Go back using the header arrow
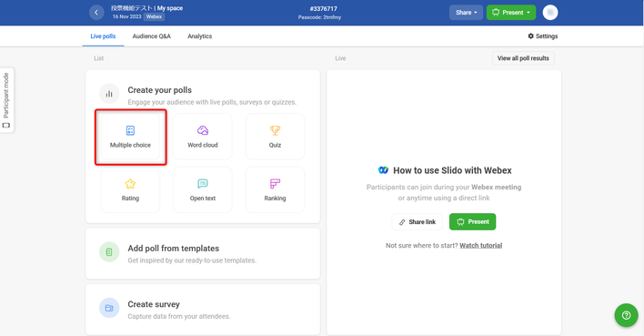644x336 pixels. 96,13
